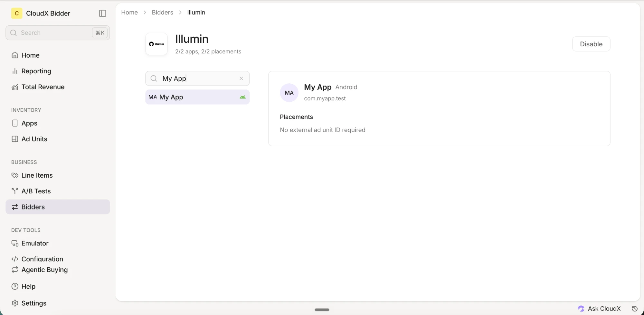Select My App in the app list
This screenshot has height=315, width=644.
(197, 97)
